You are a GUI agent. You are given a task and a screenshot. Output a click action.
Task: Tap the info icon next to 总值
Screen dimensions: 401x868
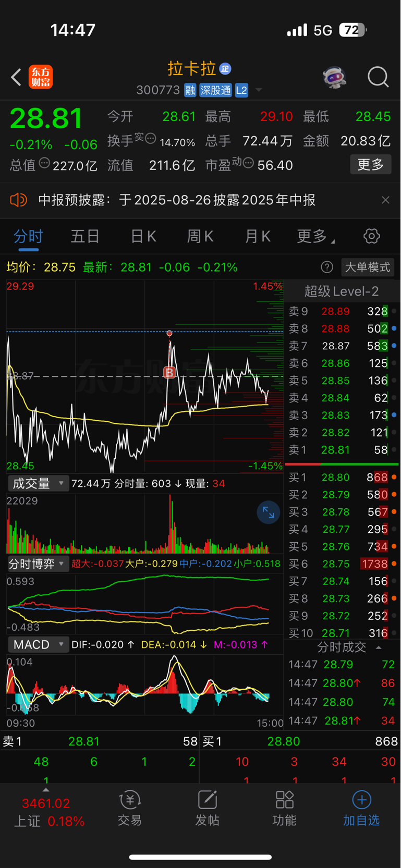(44, 163)
